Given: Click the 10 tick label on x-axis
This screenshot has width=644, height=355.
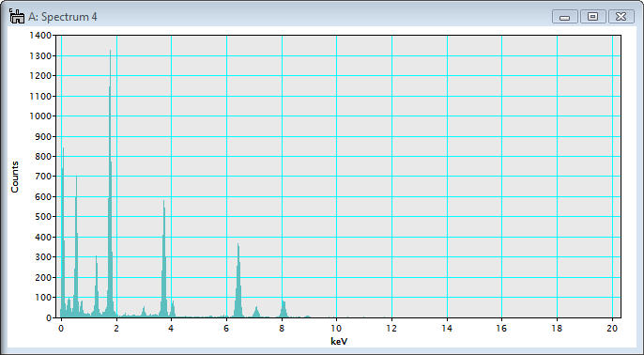Looking at the screenshot, I should (336, 328).
